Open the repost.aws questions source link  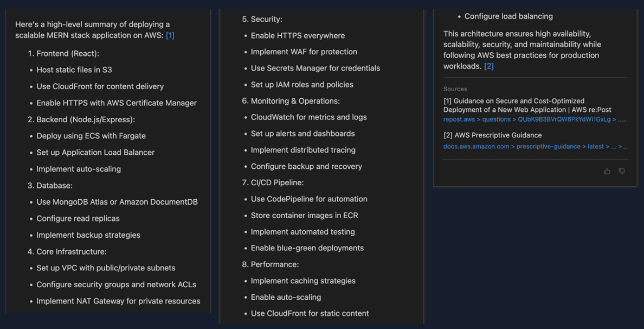pyautogui.click(x=534, y=119)
